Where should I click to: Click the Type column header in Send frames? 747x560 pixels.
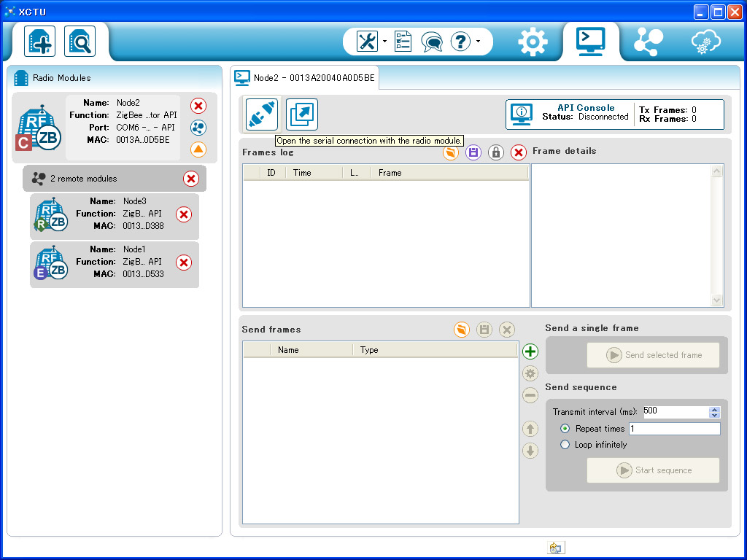pos(435,350)
